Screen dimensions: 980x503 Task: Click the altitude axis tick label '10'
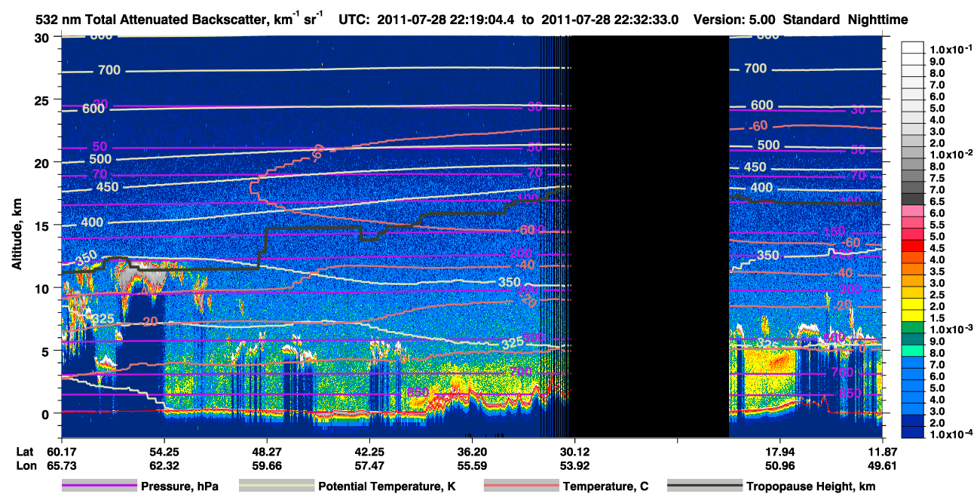click(x=44, y=288)
